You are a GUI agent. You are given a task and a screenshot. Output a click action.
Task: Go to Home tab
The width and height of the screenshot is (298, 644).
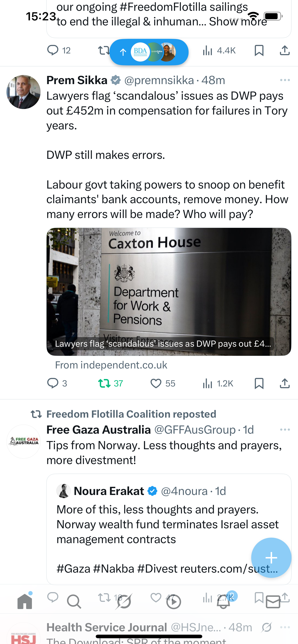25,602
